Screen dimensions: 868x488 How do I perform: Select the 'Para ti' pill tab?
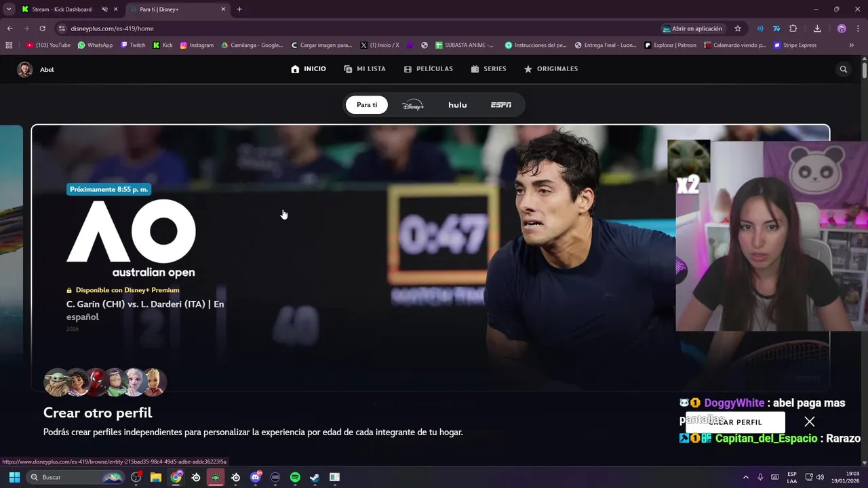tap(367, 105)
